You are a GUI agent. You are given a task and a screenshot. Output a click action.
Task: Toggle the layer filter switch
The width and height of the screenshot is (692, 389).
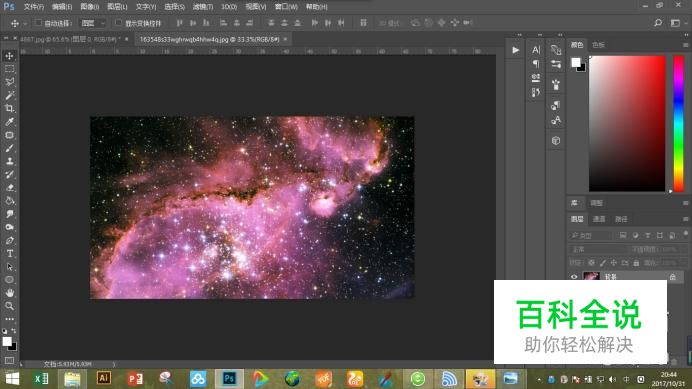click(x=685, y=234)
